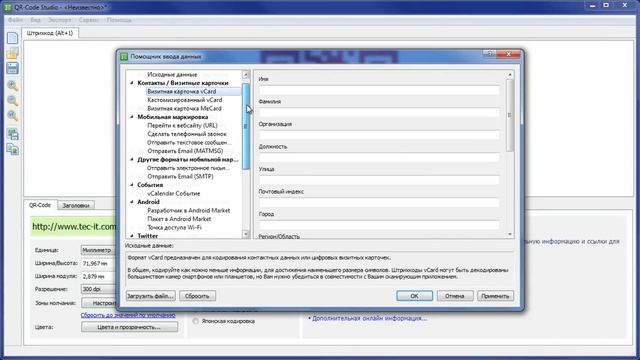Collapse the Другие форматы мобильной мар... group

click(132, 159)
